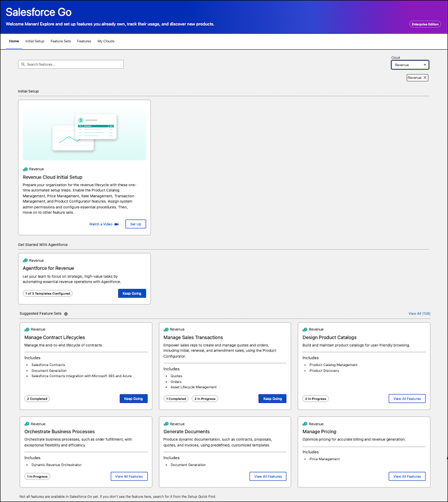Click Keep Going on Manage Contract Lifecycles
This screenshot has width=448, height=502.
pyautogui.click(x=133, y=398)
